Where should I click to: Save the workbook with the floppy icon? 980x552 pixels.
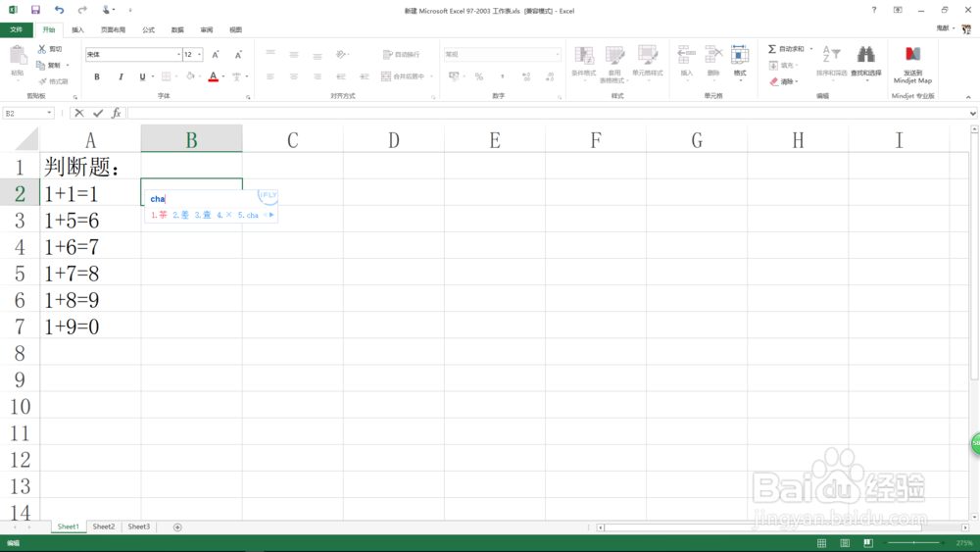pos(35,10)
